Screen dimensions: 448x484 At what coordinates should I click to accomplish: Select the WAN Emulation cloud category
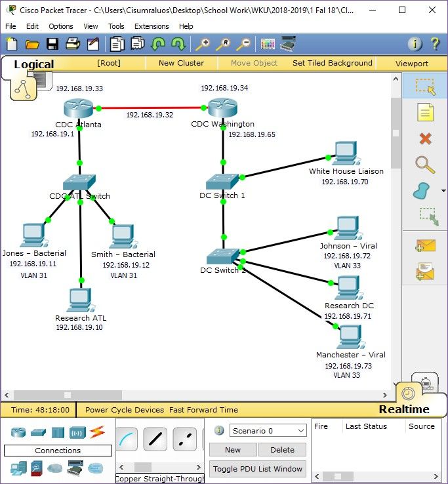[x=54, y=468]
